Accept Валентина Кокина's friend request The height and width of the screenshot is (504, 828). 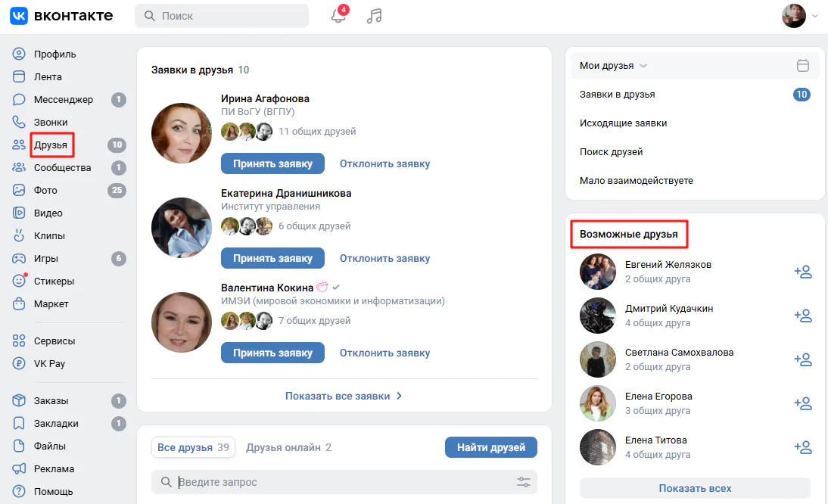(272, 353)
